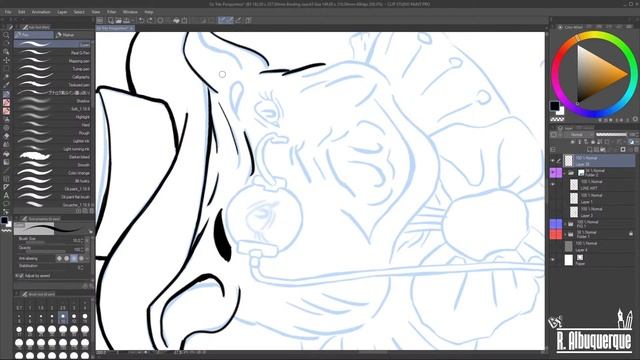Click the Opacity slider in tool property
The width and height of the screenshot is (640, 360).
tap(46, 251)
